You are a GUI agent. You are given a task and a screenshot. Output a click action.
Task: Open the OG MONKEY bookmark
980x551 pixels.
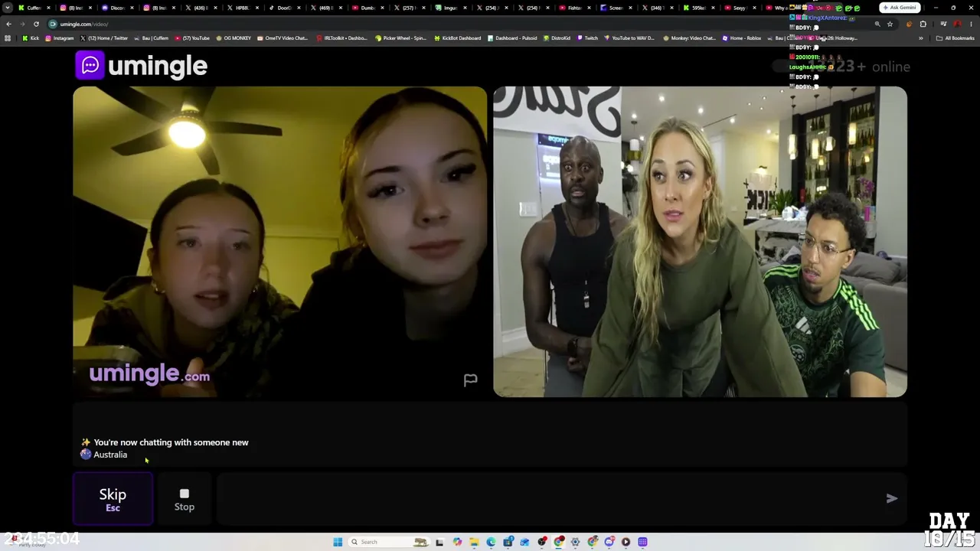(234, 38)
